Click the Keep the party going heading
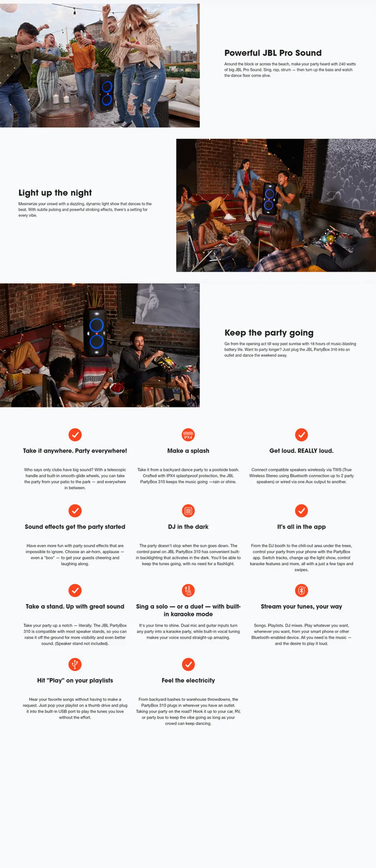This screenshot has width=376, height=868. click(269, 333)
